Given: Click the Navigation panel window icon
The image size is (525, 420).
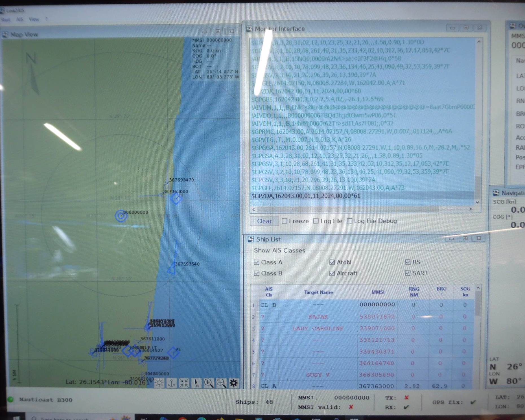Looking at the screenshot, I should coord(496,193).
